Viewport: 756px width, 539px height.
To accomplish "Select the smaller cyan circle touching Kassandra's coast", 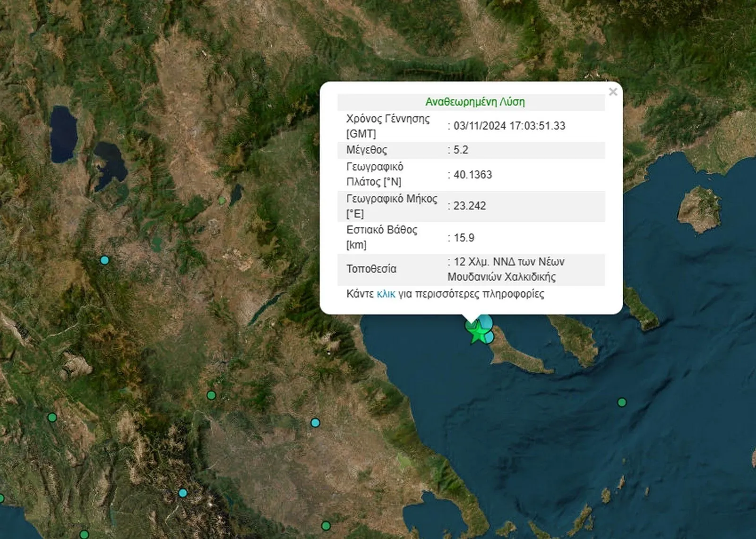I will click(x=490, y=337).
